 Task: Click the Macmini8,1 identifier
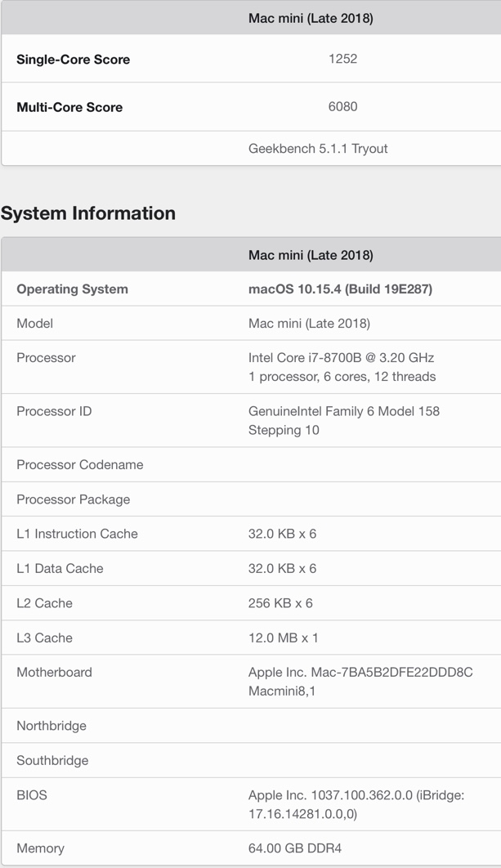(x=282, y=691)
